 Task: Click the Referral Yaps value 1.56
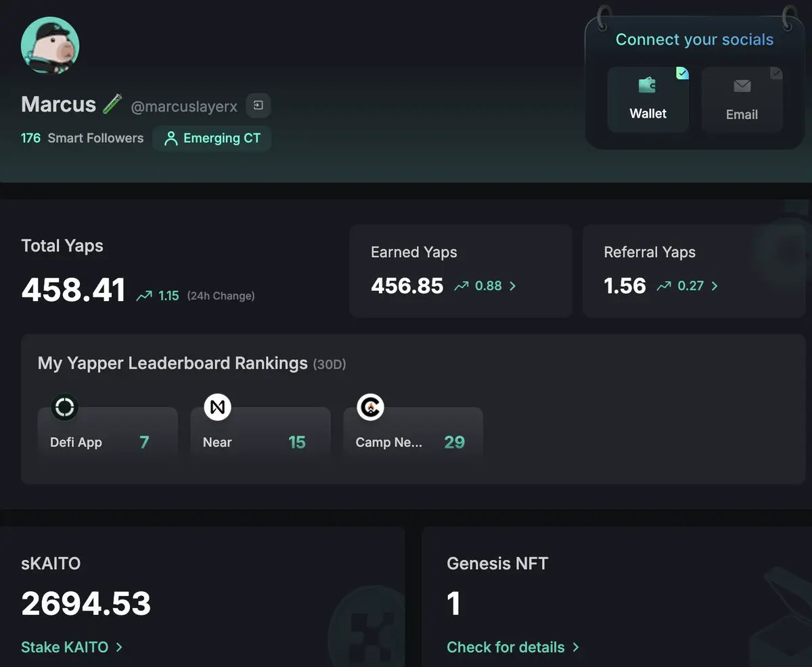(625, 286)
